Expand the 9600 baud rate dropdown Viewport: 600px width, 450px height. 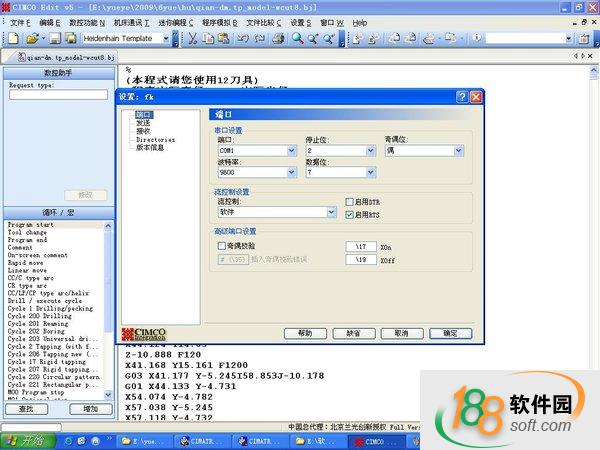(291, 172)
